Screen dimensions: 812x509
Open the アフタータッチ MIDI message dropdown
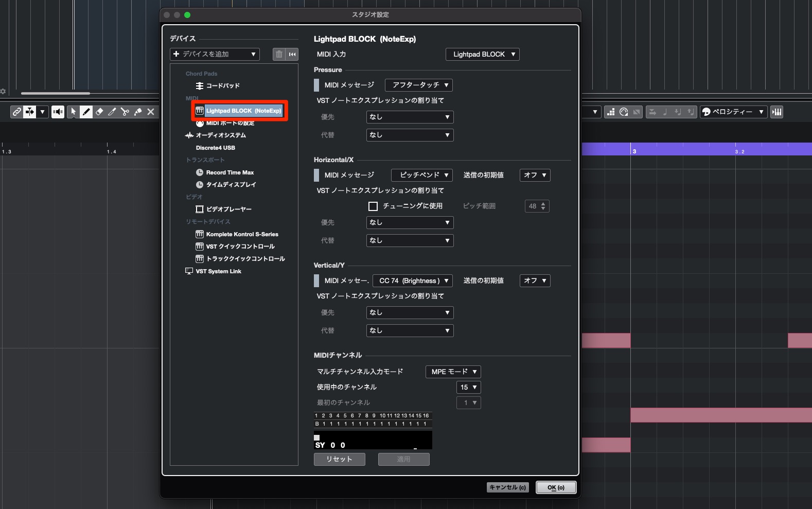tap(419, 85)
